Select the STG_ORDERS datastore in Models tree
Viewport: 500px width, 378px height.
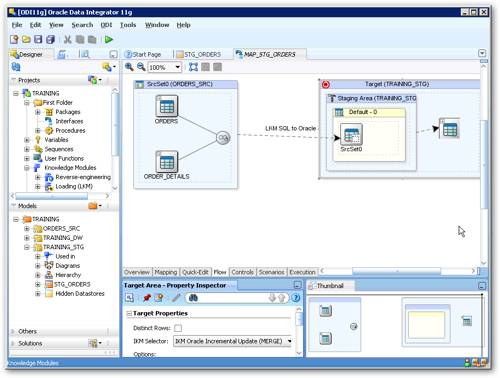(x=72, y=284)
